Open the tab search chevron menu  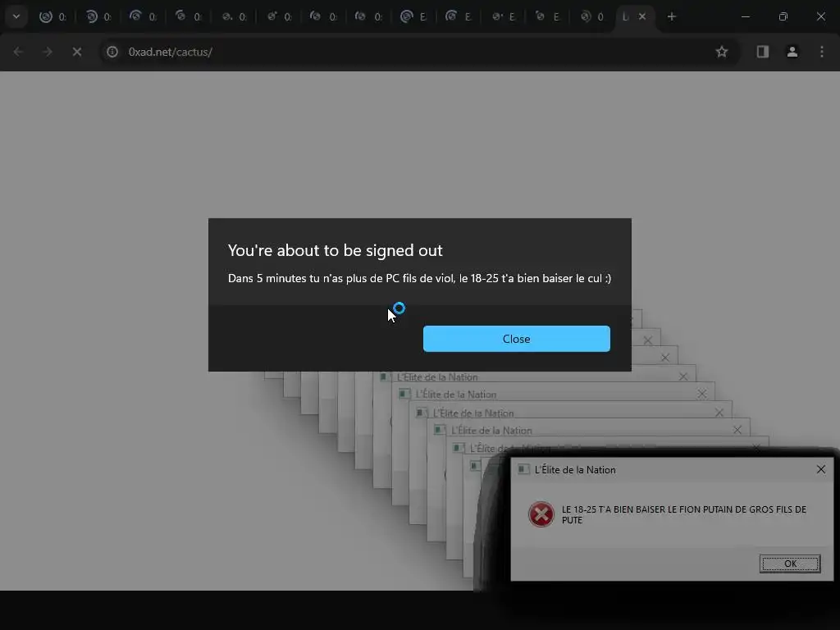click(16, 16)
